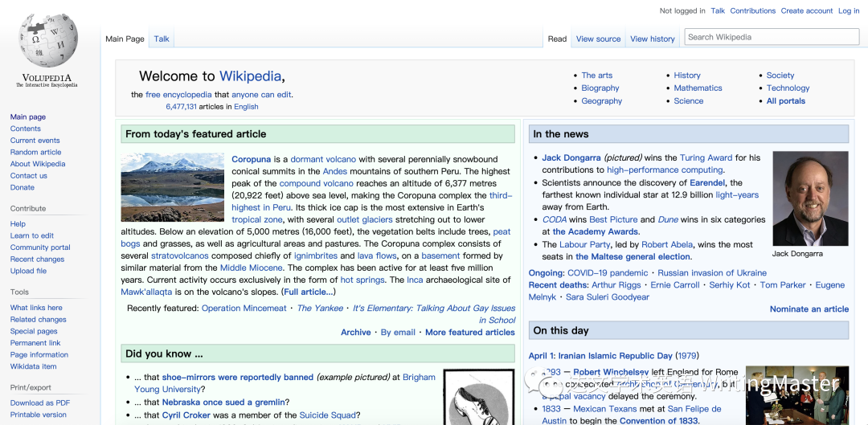Open the Mathematics portal
This screenshot has height=425, width=868.
click(698, 88)
